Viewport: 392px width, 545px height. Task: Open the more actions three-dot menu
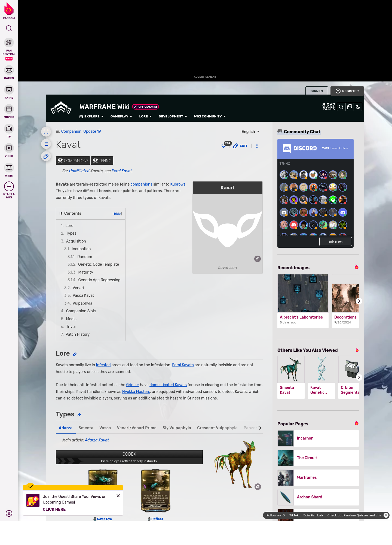click(x=257, y=146)
